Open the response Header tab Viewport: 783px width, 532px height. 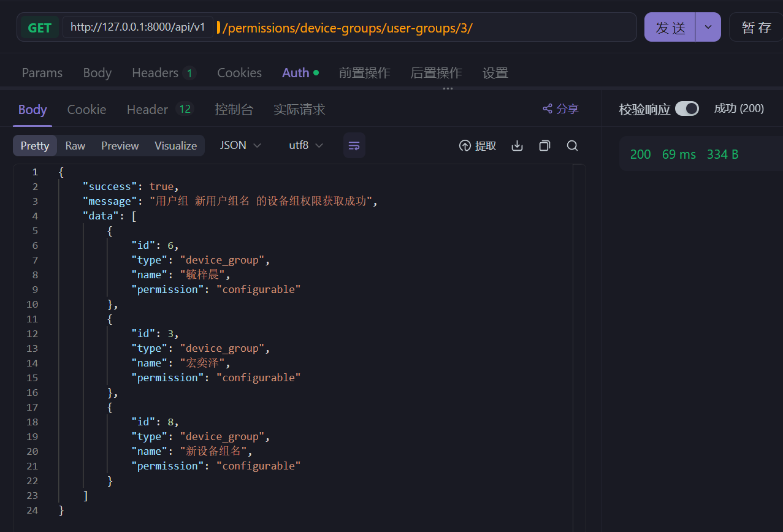tap(160, 109)
